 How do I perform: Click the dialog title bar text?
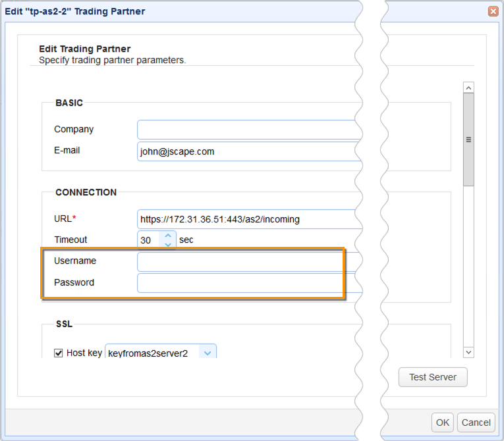pos(75,11)
